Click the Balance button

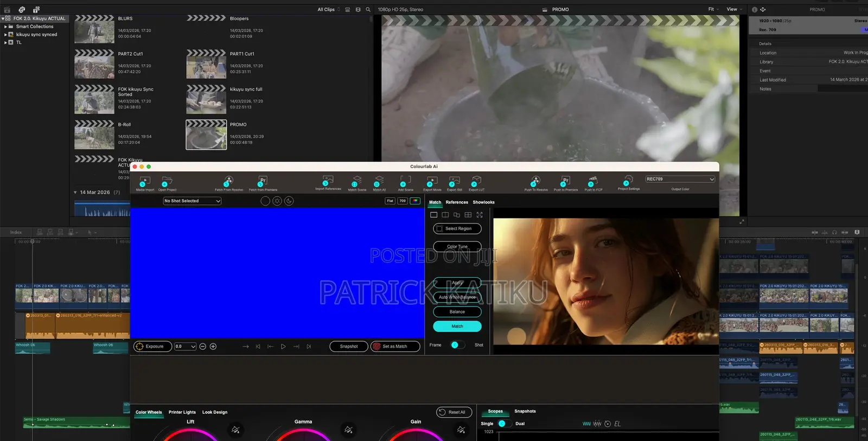tap(457, 312)
